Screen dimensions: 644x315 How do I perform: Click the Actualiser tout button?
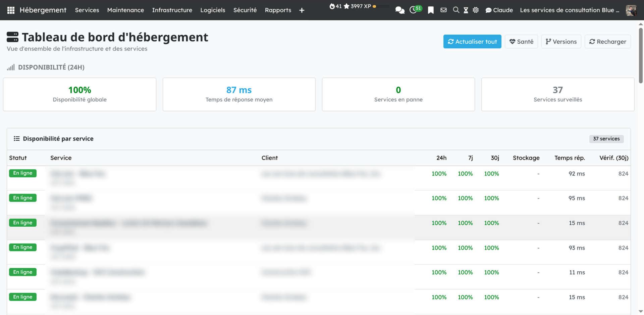[472, 42]
